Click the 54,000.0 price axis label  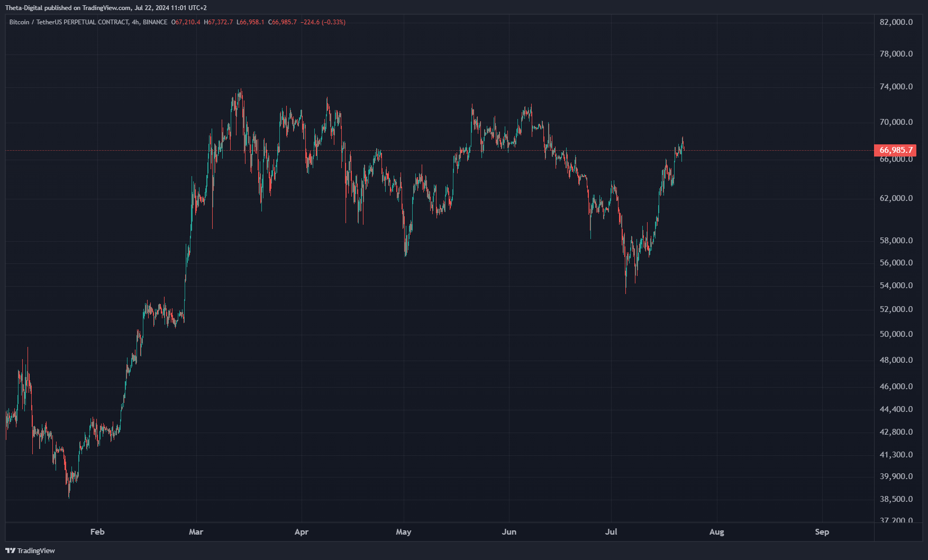[896, 286]
